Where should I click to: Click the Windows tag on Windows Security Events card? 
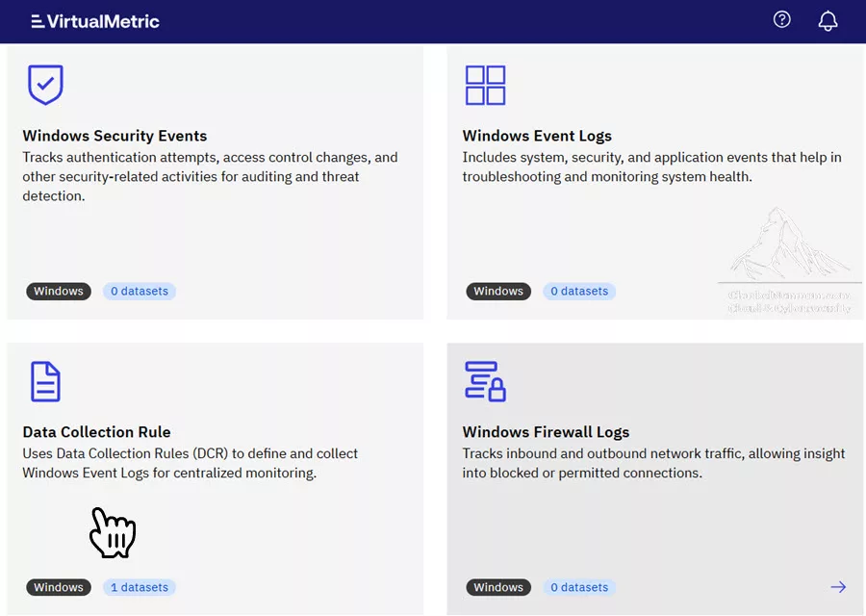[x=59, y=291]
